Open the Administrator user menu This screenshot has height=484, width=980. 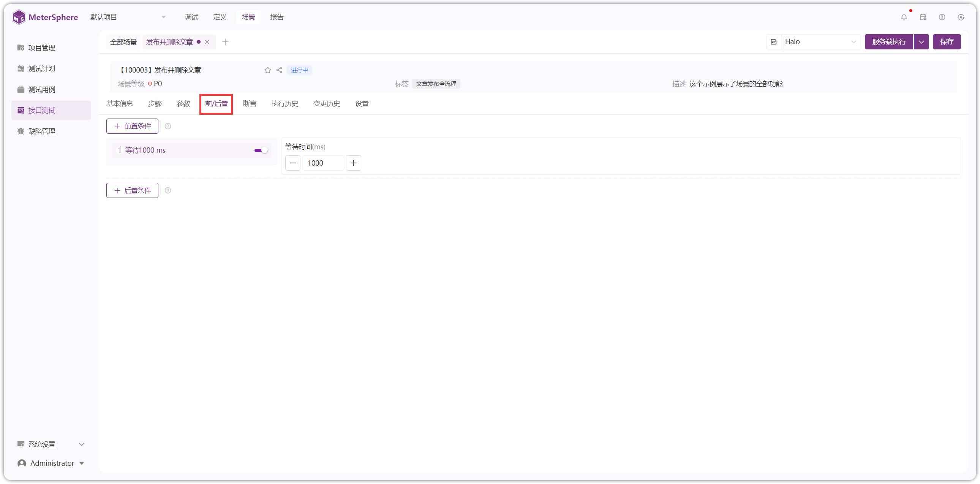(x=51, y=463)
